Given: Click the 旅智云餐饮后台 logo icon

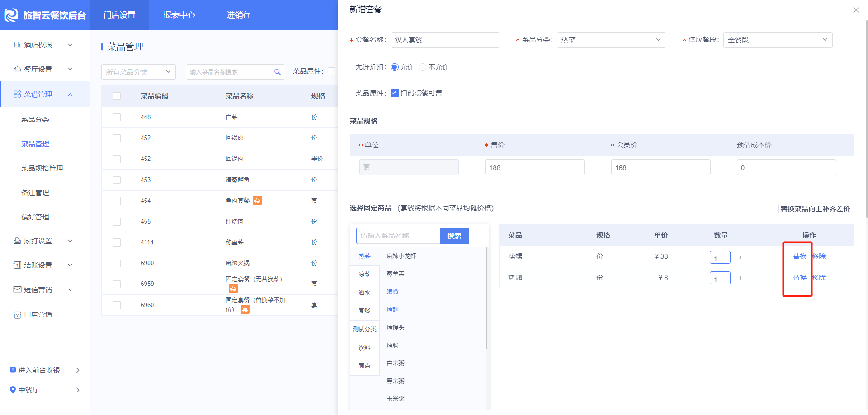Looking at the screenshot, I should 11,15.
